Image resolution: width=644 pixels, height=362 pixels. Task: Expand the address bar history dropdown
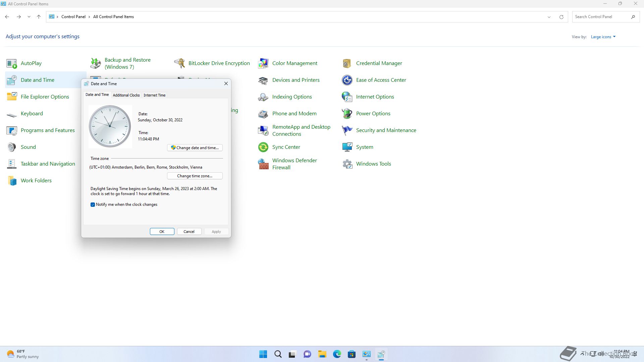pyautogui.click(x=549, y=17)
